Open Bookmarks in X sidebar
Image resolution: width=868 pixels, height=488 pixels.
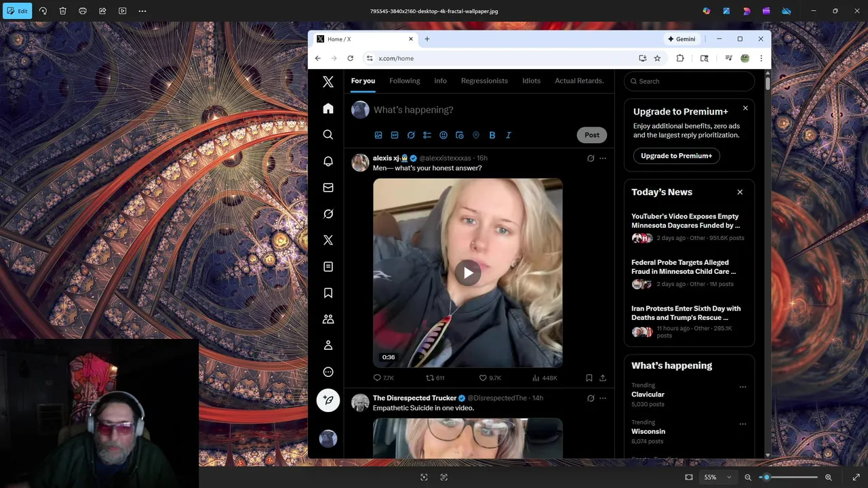coord(328,293)
